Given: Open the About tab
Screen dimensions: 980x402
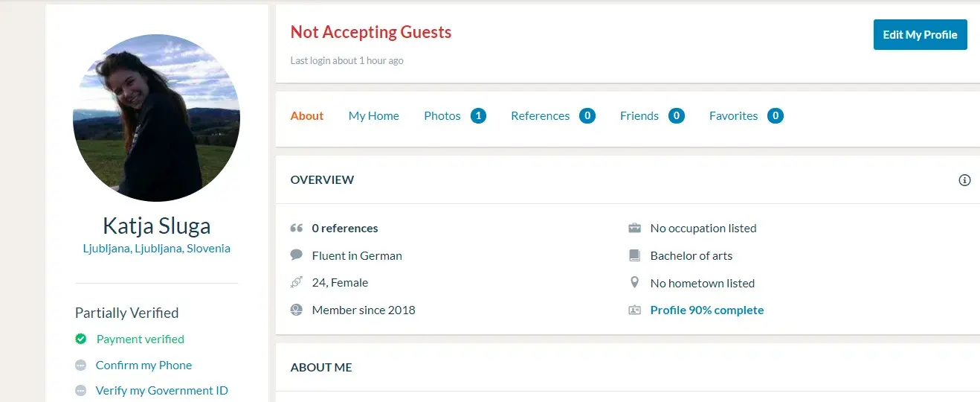Looking at the screenshot, I should [x=306, y=116].
